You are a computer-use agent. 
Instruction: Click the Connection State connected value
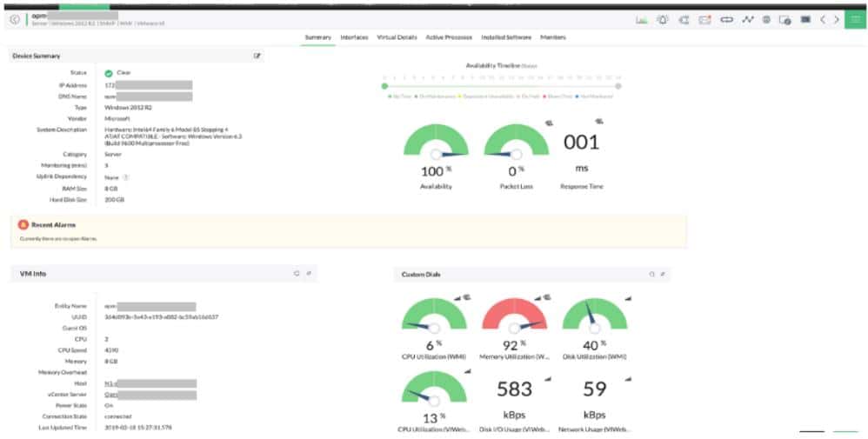pyautogui.click(x=118, y=416)
